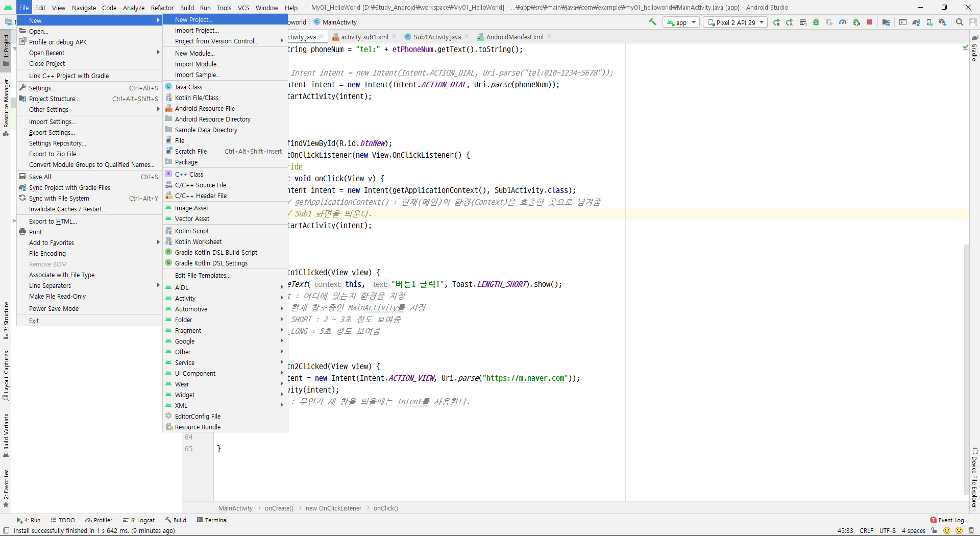Open the UTF-8 encoding selector
This screenshot has height=536, width=980.
[888, 530]
